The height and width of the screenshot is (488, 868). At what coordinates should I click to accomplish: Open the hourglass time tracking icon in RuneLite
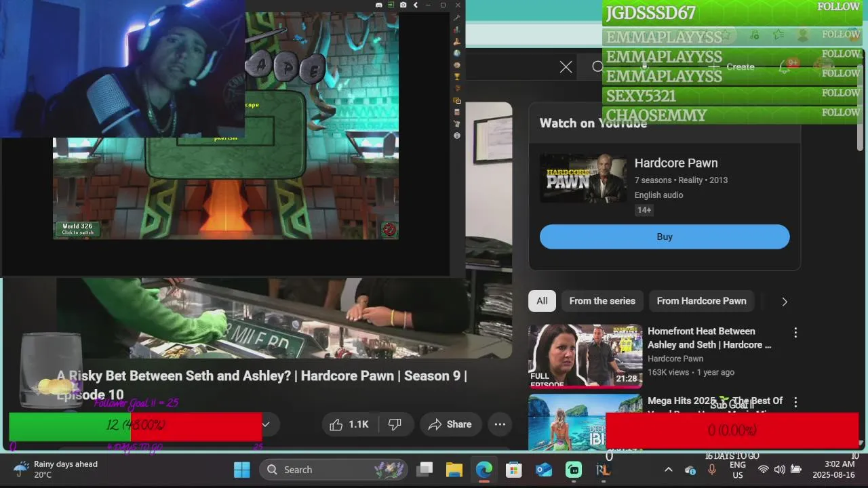457,88
